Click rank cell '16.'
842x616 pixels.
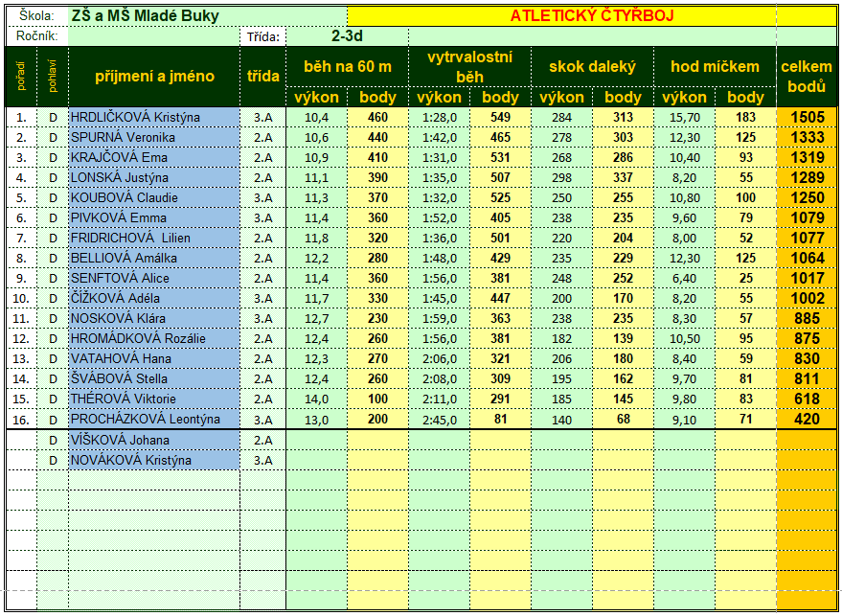(21, 420)
